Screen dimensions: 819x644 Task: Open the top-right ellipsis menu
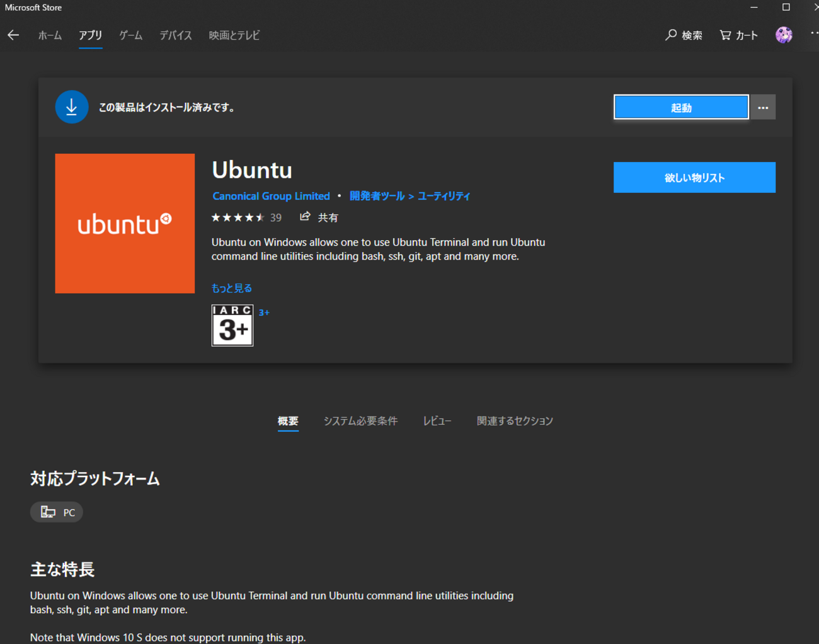814,33
